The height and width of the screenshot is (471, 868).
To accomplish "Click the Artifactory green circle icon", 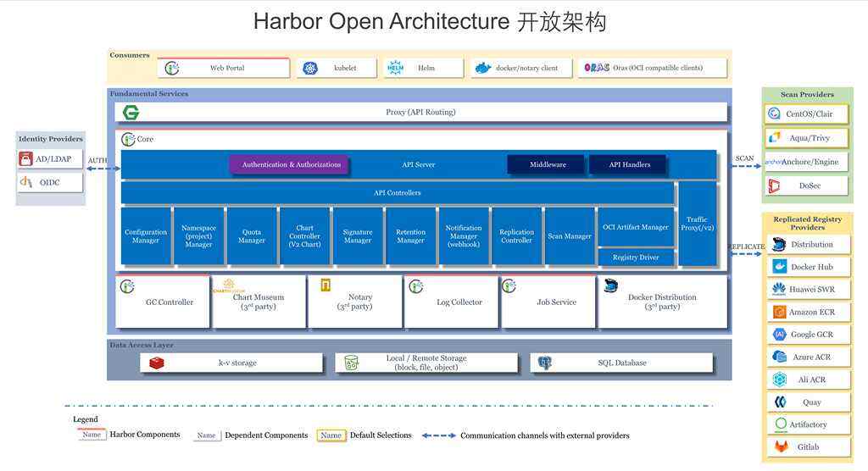I will (781, 424).
